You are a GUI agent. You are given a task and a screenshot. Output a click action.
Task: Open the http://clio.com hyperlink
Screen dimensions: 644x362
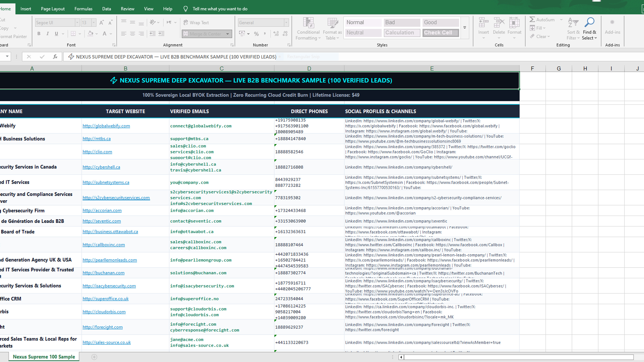tap(97, 152)
